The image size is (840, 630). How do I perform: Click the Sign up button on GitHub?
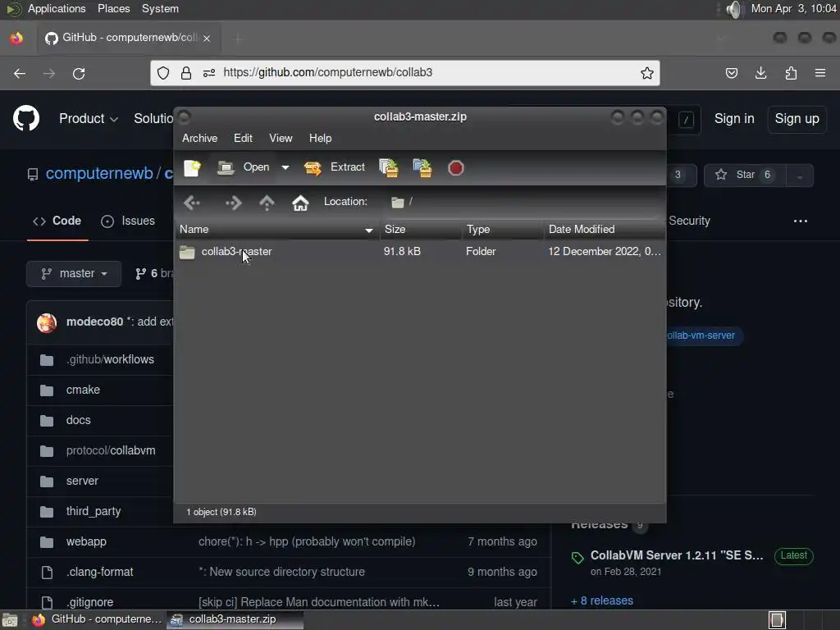pos(797,118)
